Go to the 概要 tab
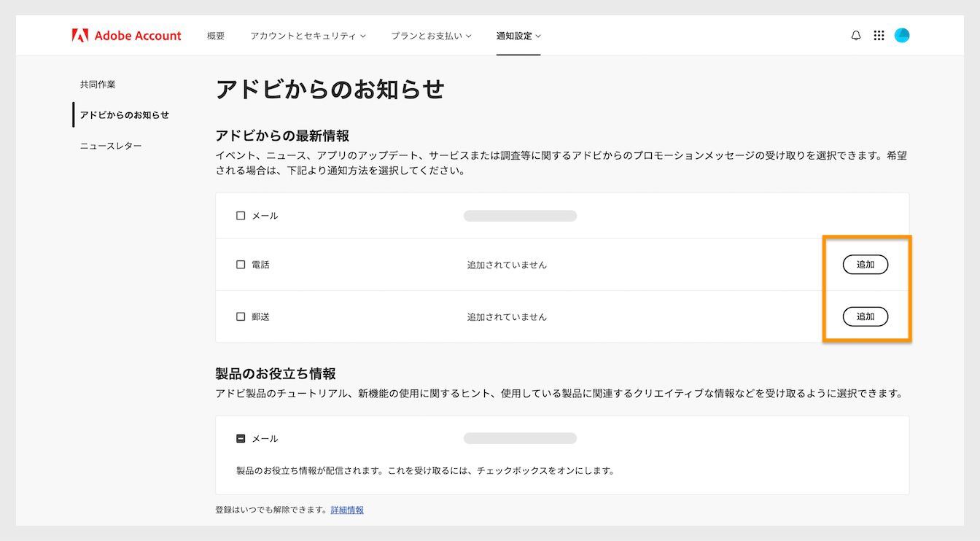Screen dimensions: 980x541 tap(216, 36)
